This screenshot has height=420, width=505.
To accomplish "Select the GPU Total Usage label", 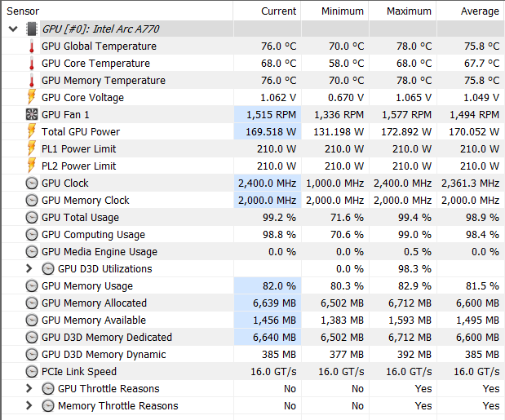I will tap(80, 217).
